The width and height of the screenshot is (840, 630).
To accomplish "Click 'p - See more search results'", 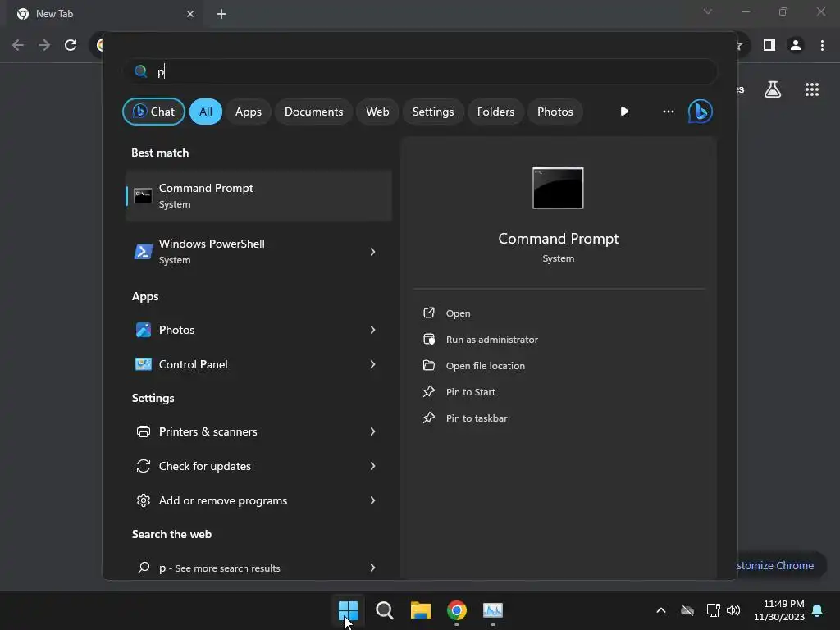I will tap(258, 568).
